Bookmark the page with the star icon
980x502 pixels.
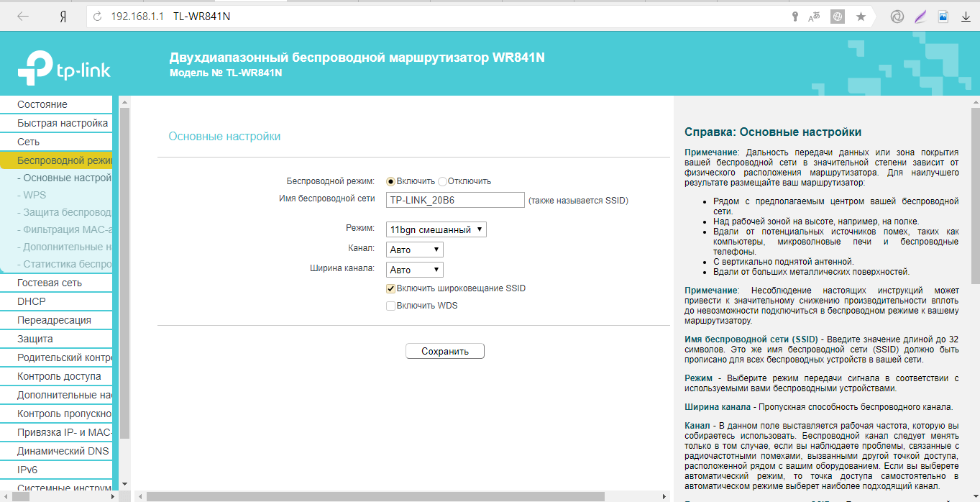pos(861,17)
